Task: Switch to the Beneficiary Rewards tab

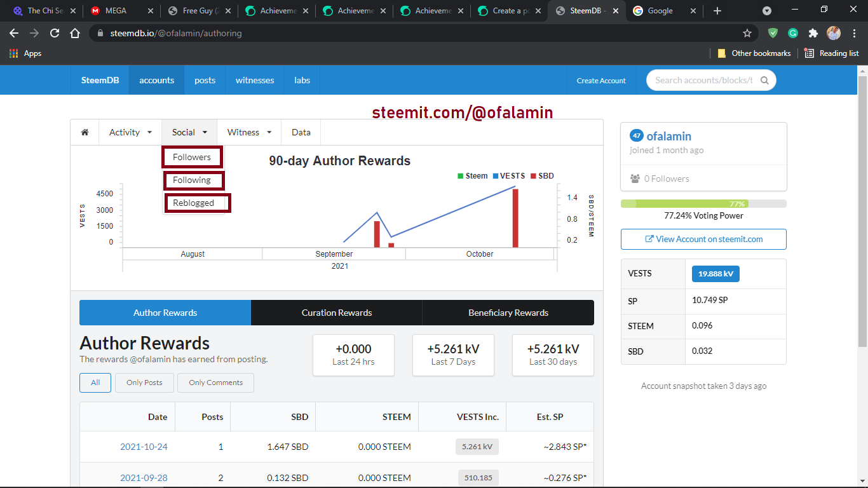Action: (508, 313)
